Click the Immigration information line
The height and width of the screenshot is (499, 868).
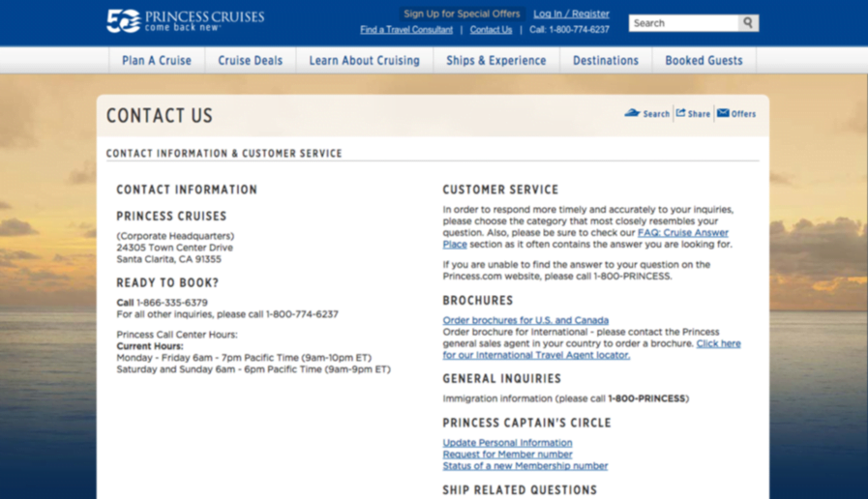pos(566,398)
